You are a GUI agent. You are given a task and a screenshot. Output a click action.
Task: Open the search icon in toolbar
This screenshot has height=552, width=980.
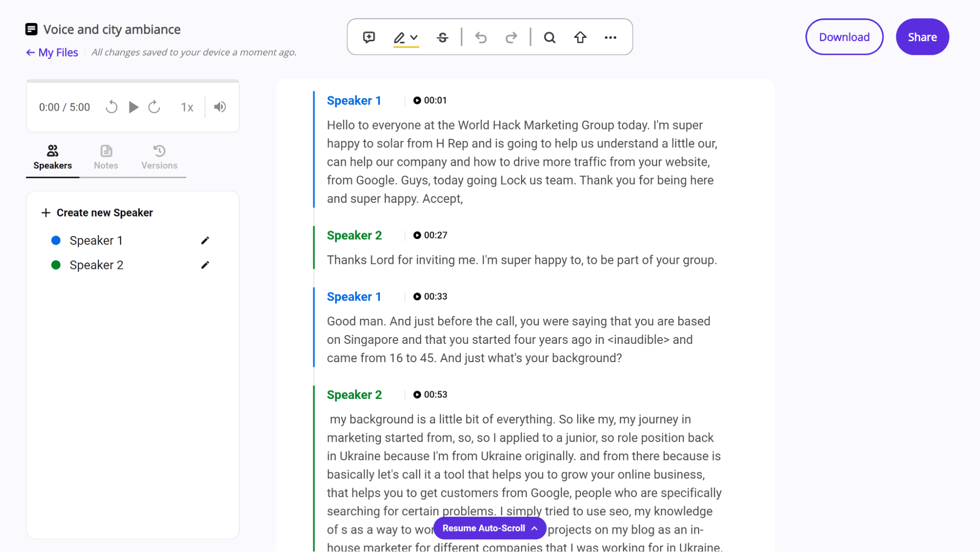tap(550, 37)
